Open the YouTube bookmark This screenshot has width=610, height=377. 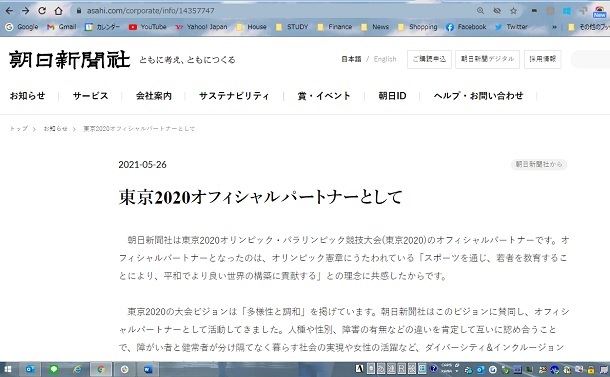(147, 27)
